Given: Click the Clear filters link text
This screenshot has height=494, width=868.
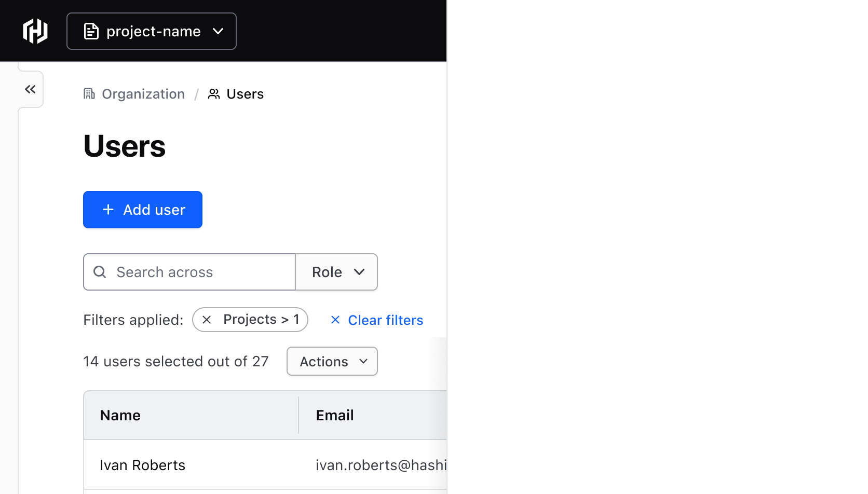Looking at the screenshot, I should (x=385, y=320).
